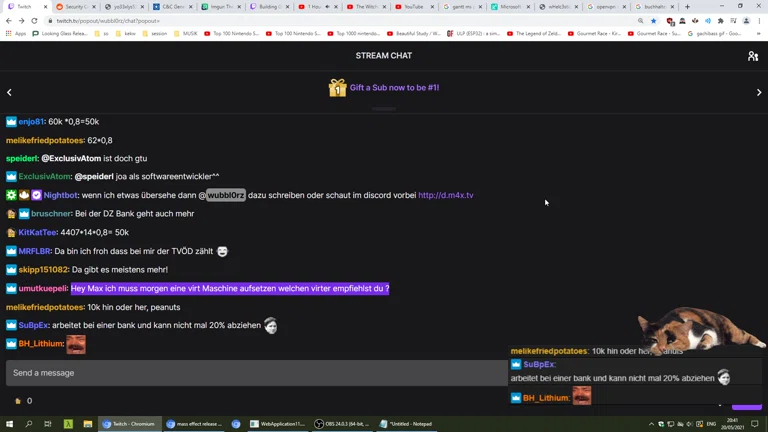The image size is (768, 432).
Task: Click the collapse handle under the gift banner
Action: [x=384, y=108]
